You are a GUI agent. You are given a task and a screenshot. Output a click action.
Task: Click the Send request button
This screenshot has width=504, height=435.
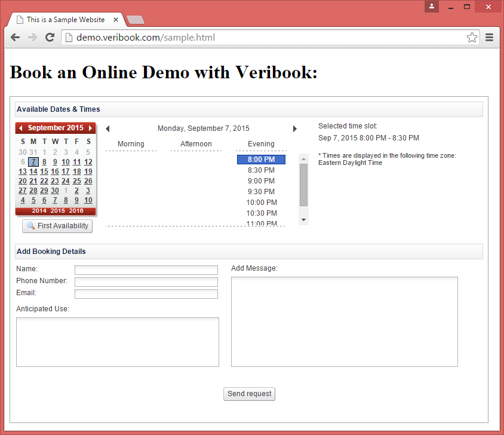point(249,394)
